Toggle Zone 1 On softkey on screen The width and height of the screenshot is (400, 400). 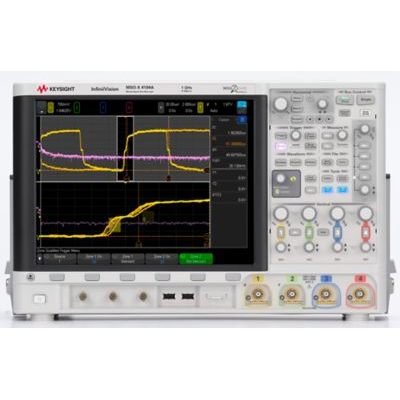pos(94,259)
